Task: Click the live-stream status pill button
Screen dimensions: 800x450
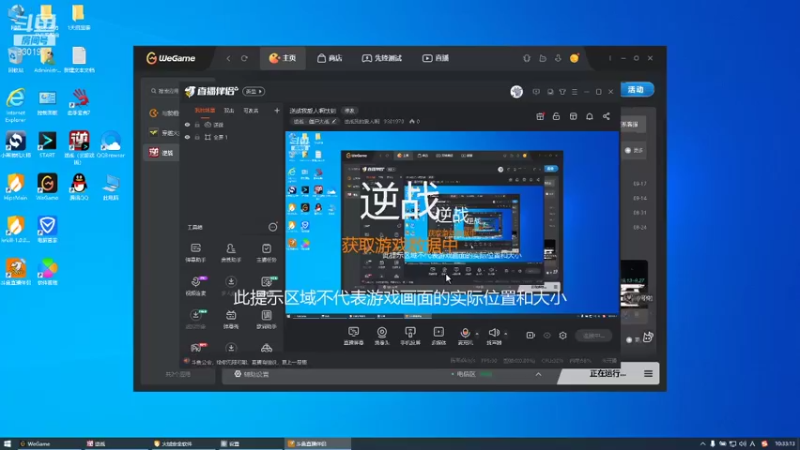Action: click(594, 336)
